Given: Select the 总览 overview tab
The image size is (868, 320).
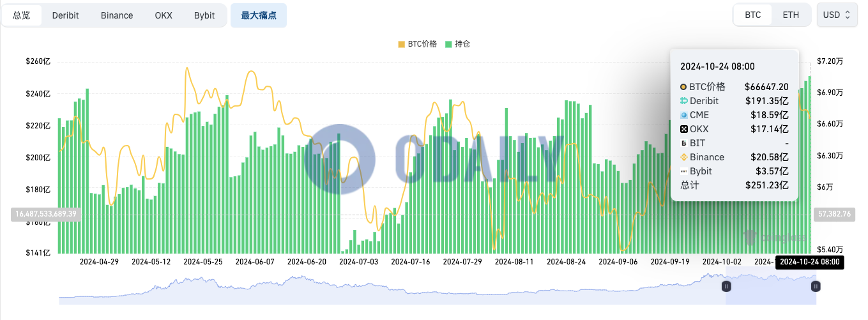Looking at the screenshot, I should (x=22, y=15).
